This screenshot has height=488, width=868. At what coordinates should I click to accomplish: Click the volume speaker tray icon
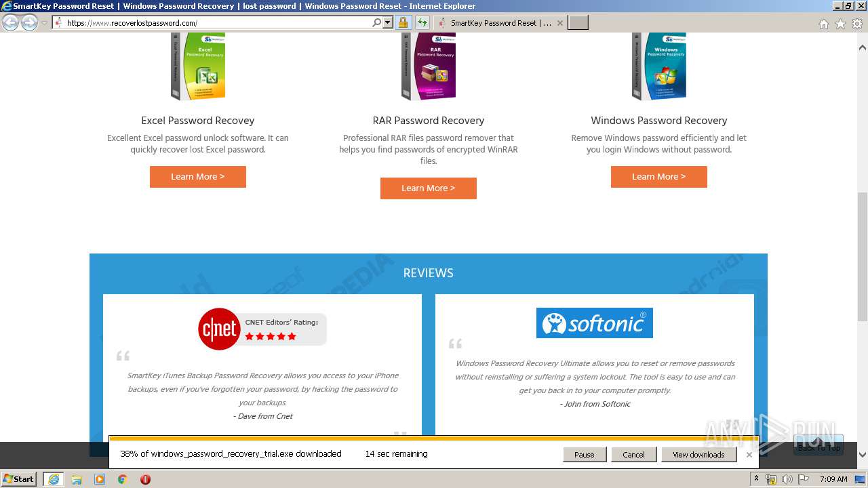click(787, 479)
